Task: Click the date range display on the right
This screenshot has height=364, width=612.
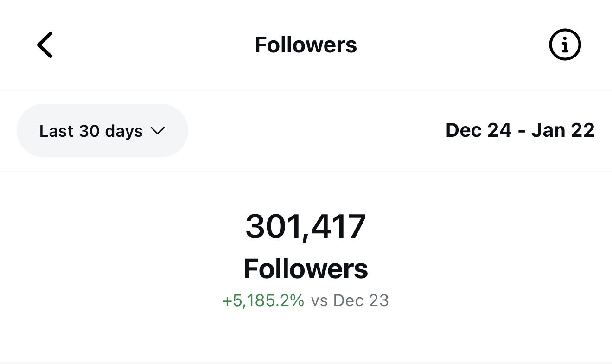Action: (x=520, y=130)
